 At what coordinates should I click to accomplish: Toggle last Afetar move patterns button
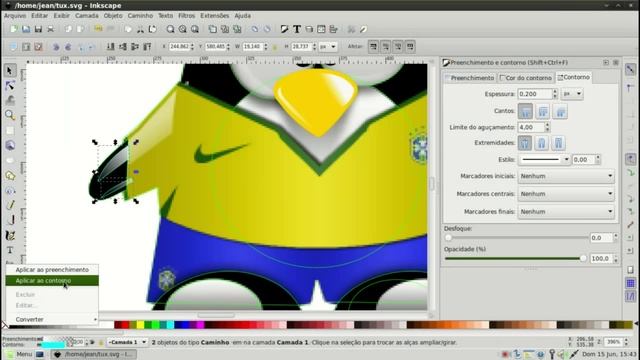(x=410, y=47)
